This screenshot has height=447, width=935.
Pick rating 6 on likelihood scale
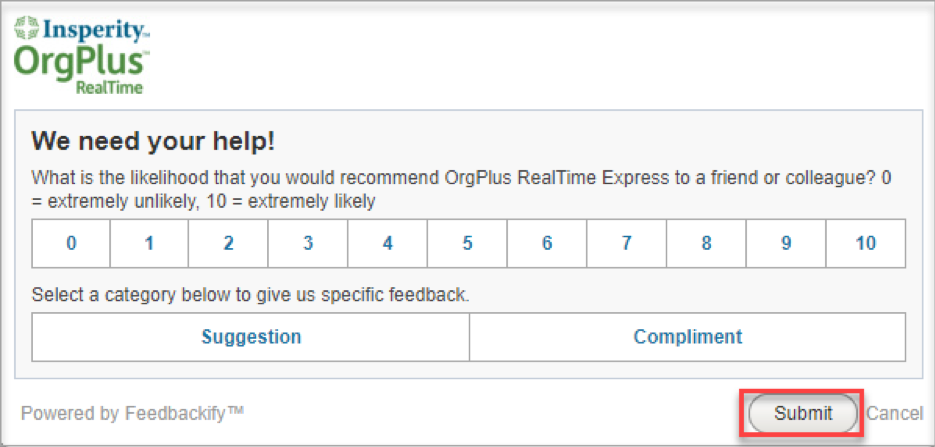tap(547, 243)
